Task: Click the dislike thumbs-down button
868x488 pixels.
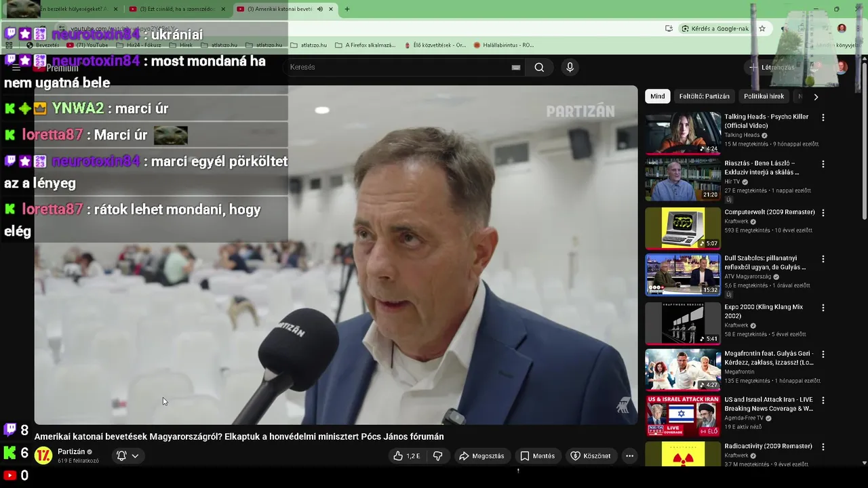Action: pos(438,456)
